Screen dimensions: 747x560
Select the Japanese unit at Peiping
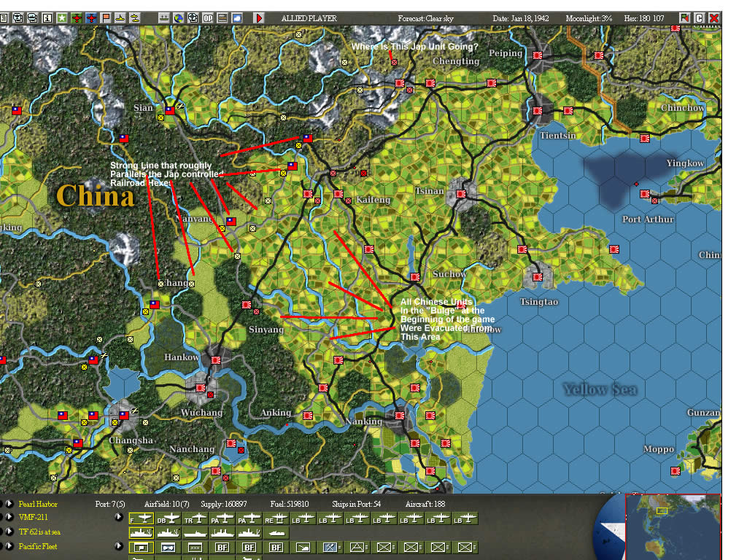click(538, 55)
